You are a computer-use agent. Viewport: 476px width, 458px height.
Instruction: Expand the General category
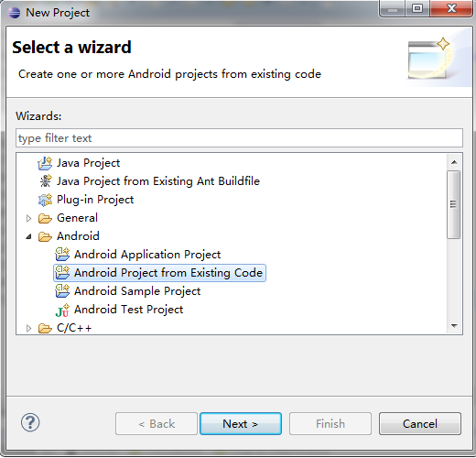28,218
